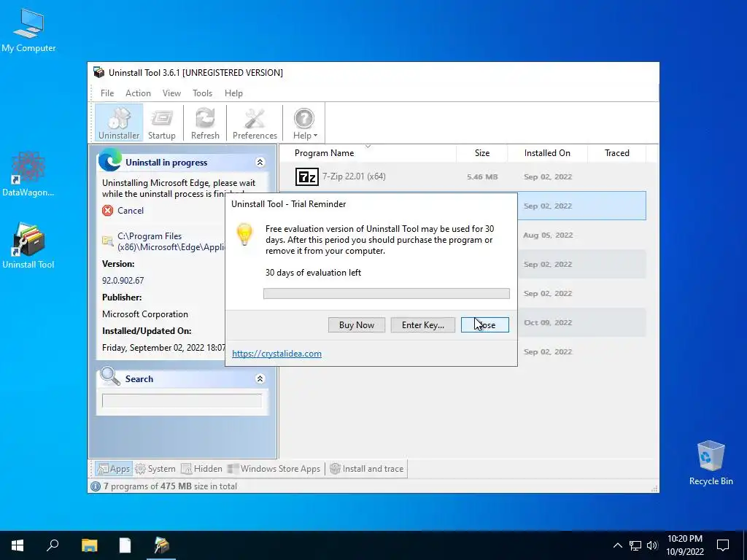Click the status bar info icon
The width and height of the screenshot is (747, 560).
point(96,486)
